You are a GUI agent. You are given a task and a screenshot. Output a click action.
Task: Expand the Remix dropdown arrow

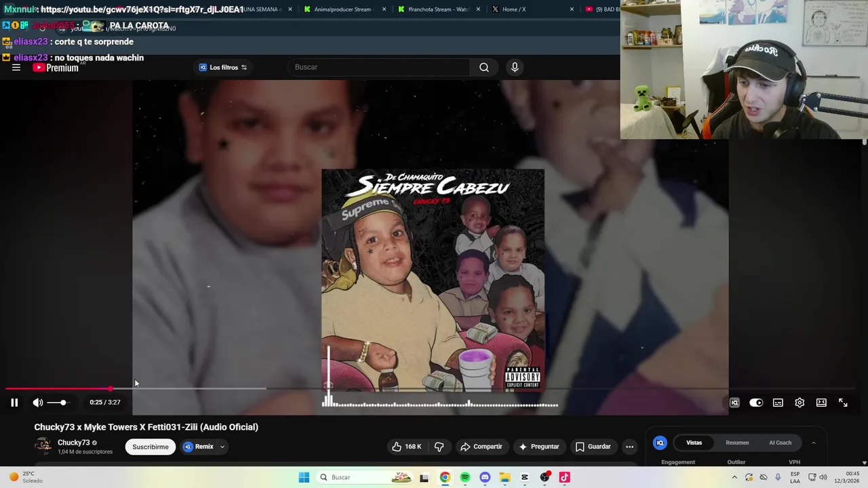222,447
